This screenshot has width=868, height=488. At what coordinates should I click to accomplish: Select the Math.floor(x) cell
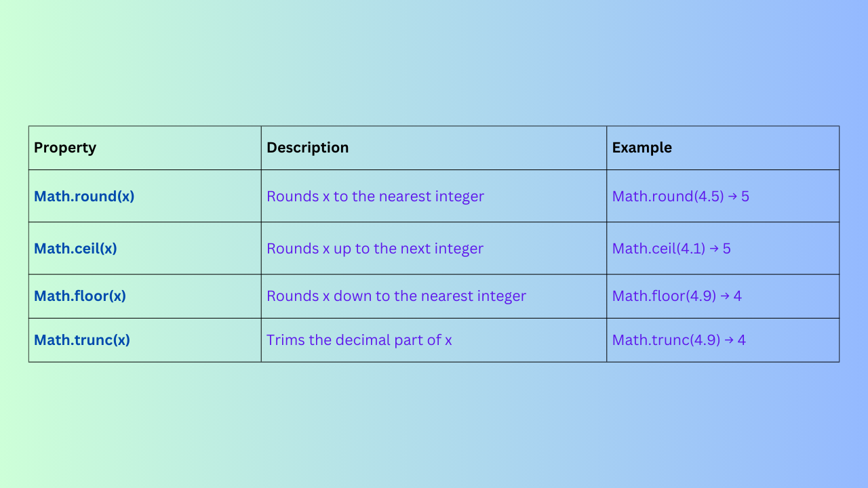click(x=80, y=296)
